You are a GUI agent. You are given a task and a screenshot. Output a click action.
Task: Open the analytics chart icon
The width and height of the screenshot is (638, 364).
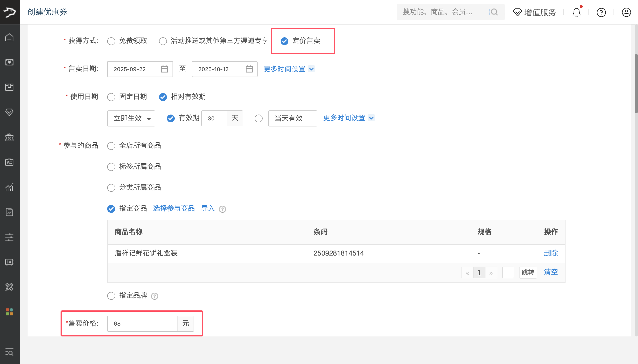click(x=10, y=187)
